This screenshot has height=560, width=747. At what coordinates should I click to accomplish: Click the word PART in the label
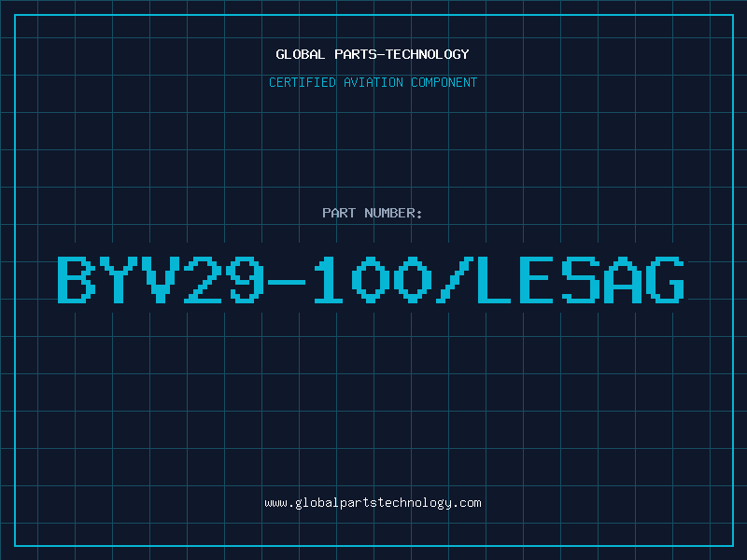click(339, 213)
